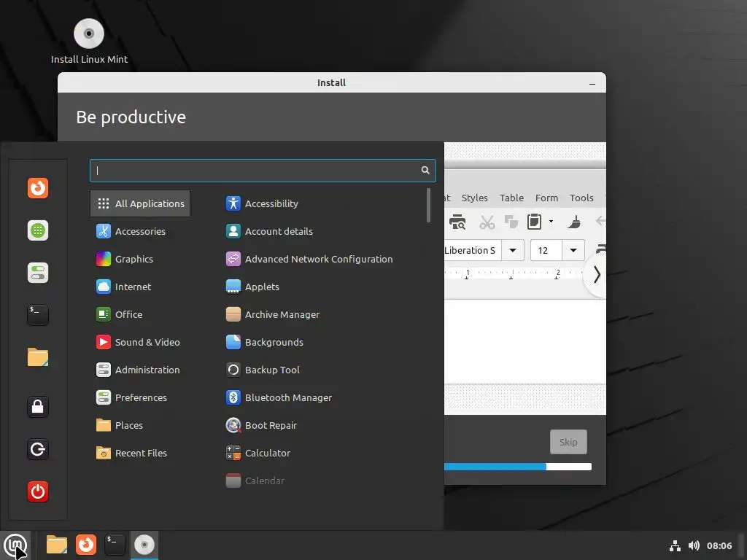Click the next slide arrow in the installer slideshow
This screenshot has height=560, width=747.
597,275
